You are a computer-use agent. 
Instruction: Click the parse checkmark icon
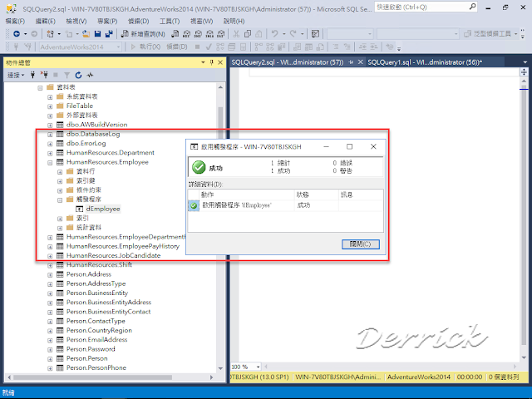point(209,47)
